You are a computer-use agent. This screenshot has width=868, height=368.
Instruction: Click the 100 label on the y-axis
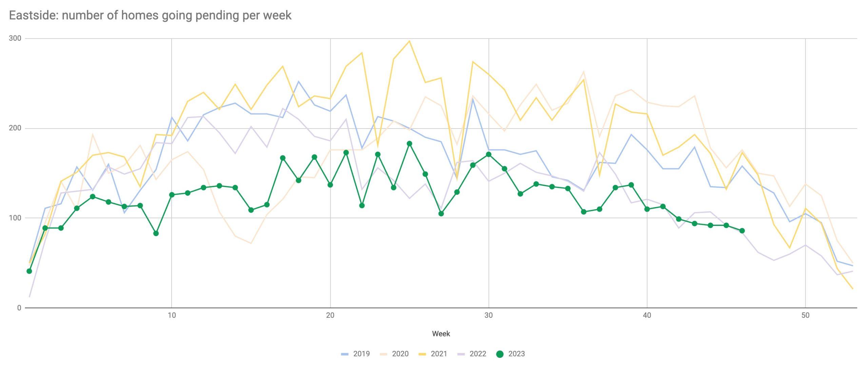point(15,218)
